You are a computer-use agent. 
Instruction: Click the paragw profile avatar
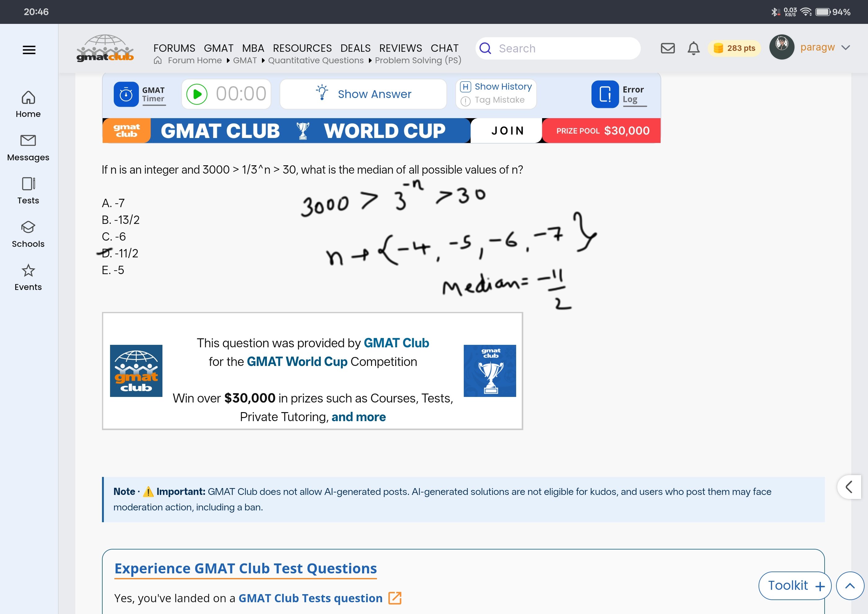782,47
